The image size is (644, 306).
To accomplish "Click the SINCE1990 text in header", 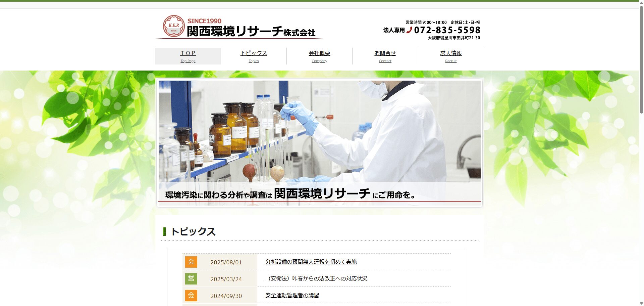I will tap(204, 21).
